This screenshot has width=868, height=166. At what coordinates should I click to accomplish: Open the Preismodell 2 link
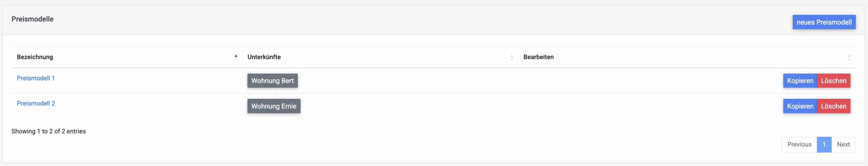click(x=36, y=103)
